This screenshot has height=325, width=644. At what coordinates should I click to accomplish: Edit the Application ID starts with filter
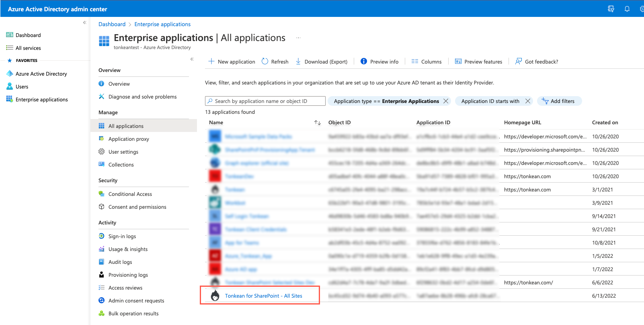(x=490, y=101)
